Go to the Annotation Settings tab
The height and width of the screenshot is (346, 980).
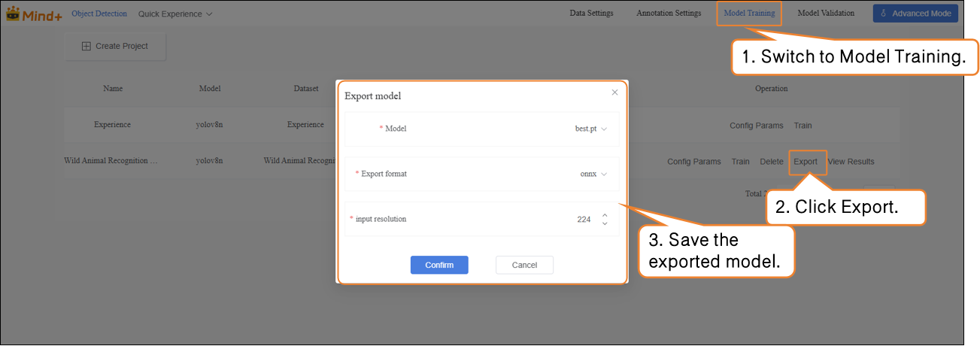tap(669, 14)
